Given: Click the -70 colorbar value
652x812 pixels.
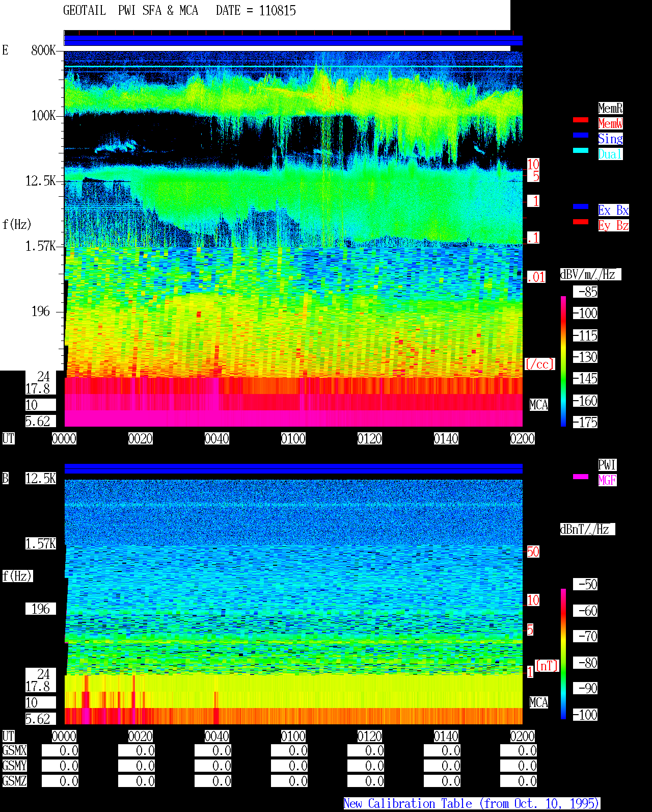Looking at the screenshot, I should [585, 636].
